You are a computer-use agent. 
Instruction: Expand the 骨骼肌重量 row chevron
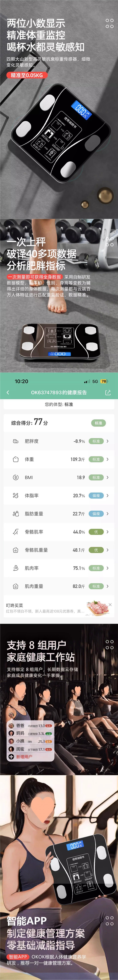[108, 550]
